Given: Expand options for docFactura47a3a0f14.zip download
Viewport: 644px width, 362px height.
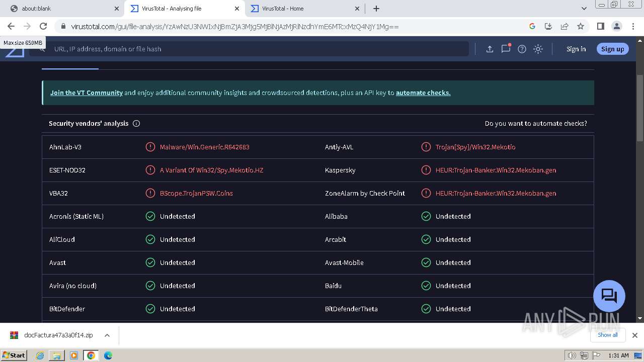Looking at the screenshot, I should tap(107, 335).
